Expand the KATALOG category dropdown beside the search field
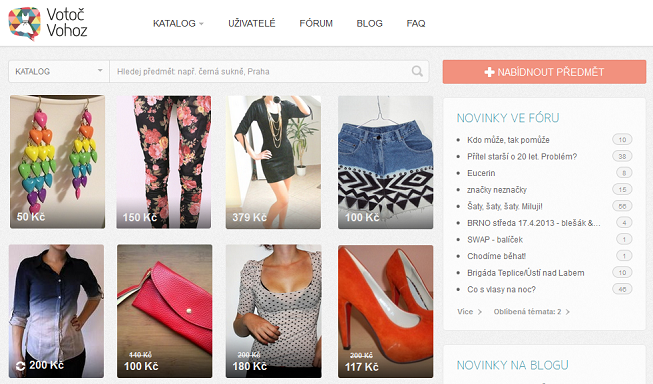Viewport: 653px width, 384px height. click(59, 71)
